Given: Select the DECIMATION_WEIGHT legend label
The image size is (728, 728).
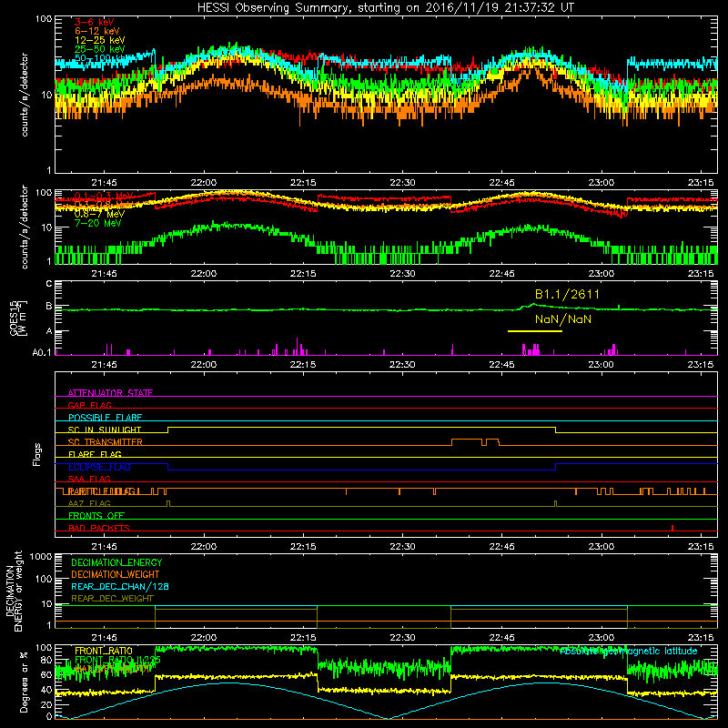Looking at the screenshot, I should (116, 574).
